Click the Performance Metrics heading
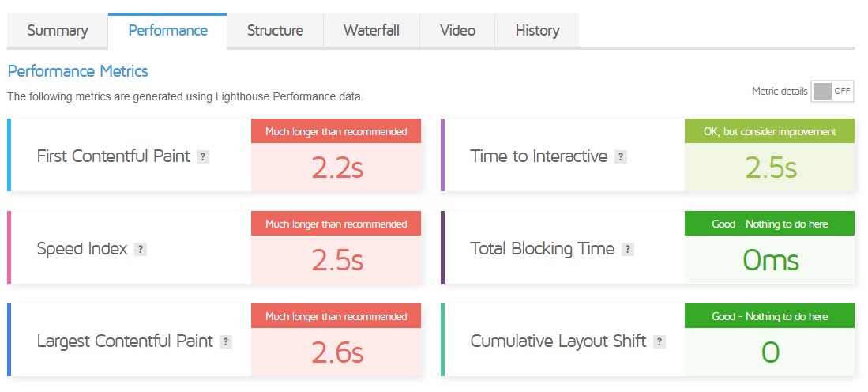This screenshot has height=392, width=868. [x=77, y=71]
